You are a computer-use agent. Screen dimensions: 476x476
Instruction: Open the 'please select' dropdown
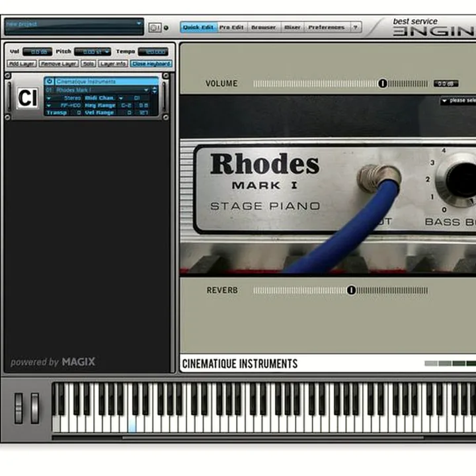click(458, 100)
